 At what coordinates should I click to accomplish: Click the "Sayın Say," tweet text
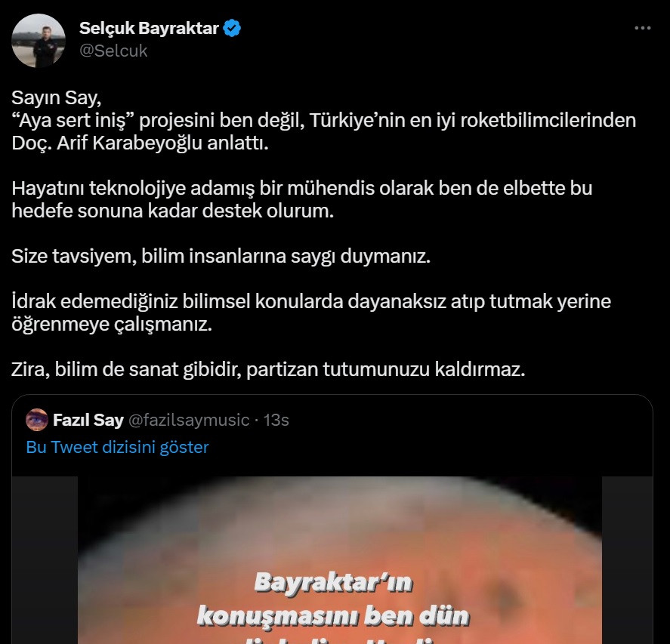tap(56, 98)
